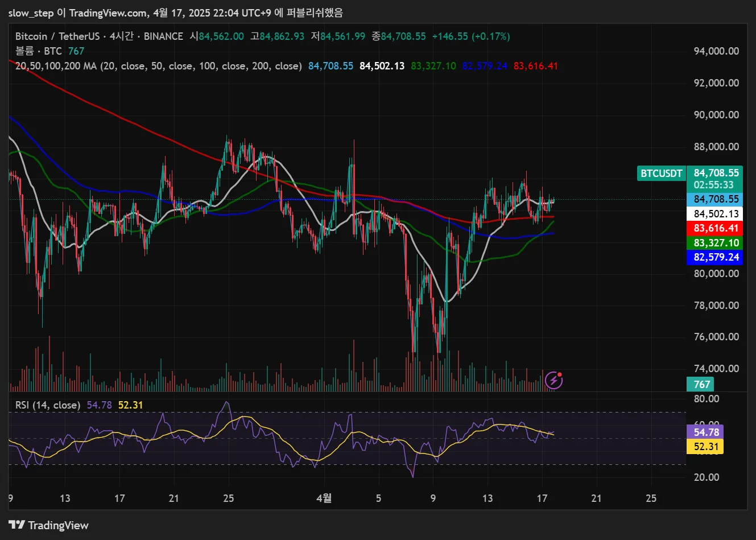Click the dark blue 82,579.24 MA axis tag
756x540 pixels.
pos(716,257)
